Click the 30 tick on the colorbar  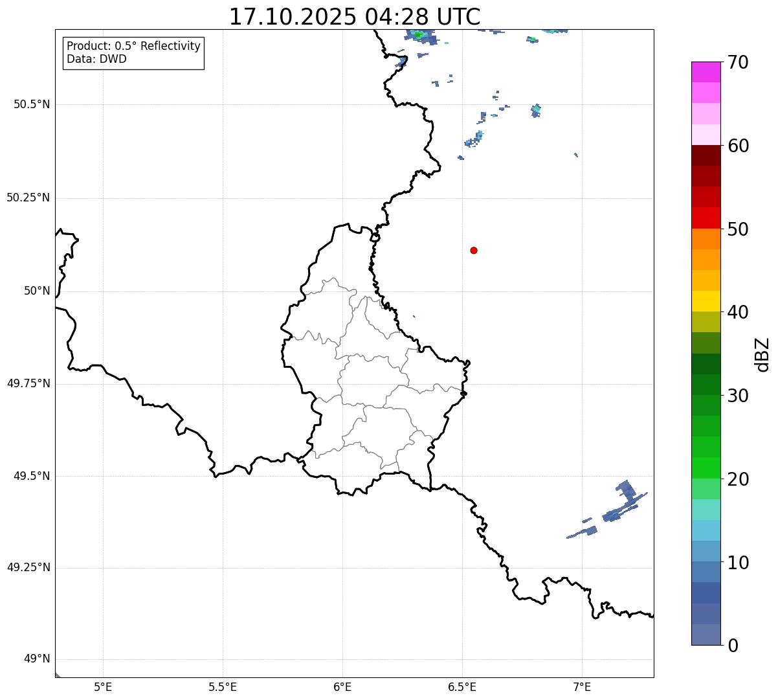(x=738, y=396)
